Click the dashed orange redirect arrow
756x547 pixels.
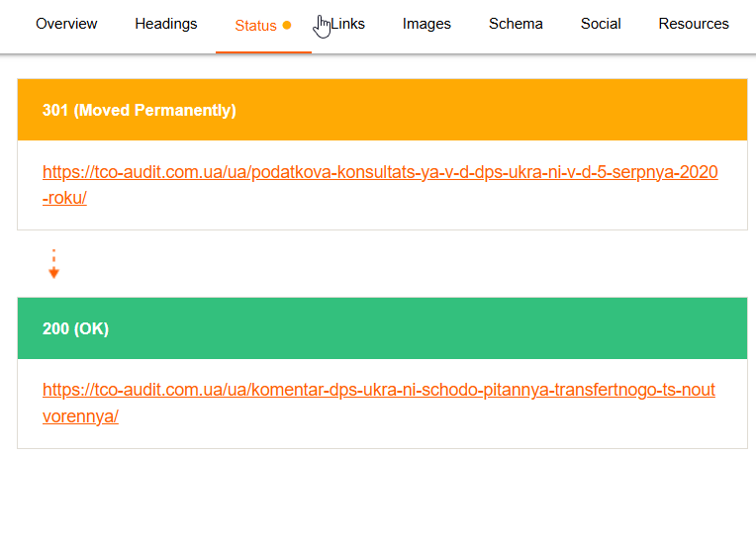[53, 264]
